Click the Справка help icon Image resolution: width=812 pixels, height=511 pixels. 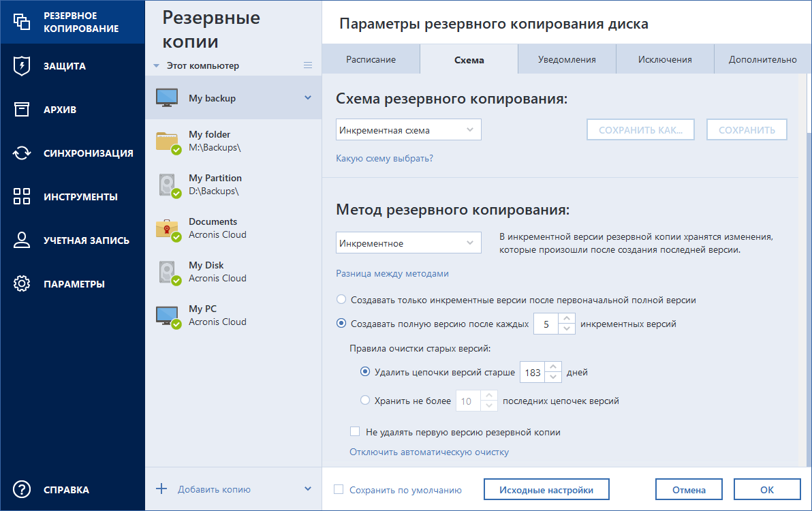tap(22, 489)
